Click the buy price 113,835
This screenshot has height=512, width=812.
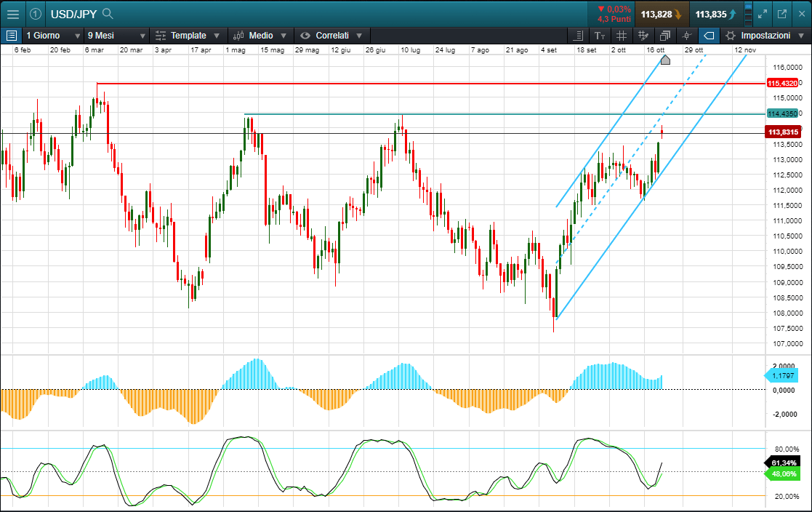click(x=715, y=14)
